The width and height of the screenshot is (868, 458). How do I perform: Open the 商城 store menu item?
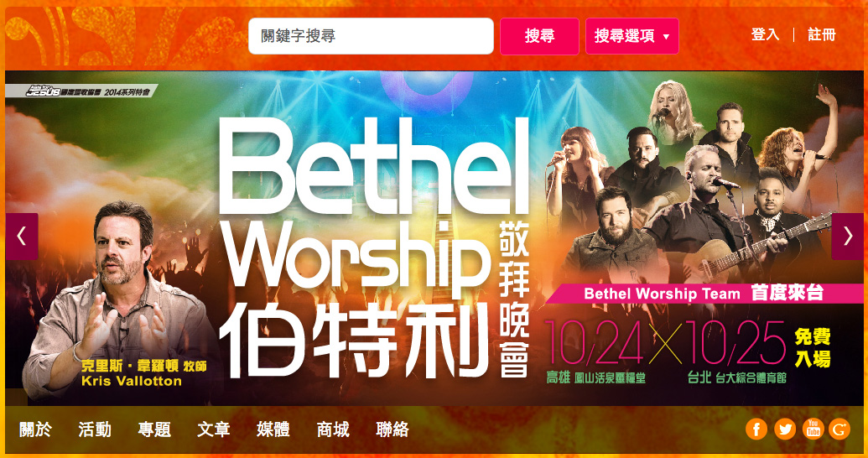[x=333, y=429]
